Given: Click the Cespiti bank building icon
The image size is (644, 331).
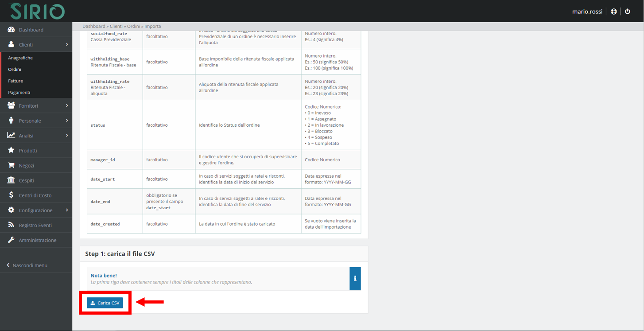Looking at the screenshot, I should click(x=11, y=180).
